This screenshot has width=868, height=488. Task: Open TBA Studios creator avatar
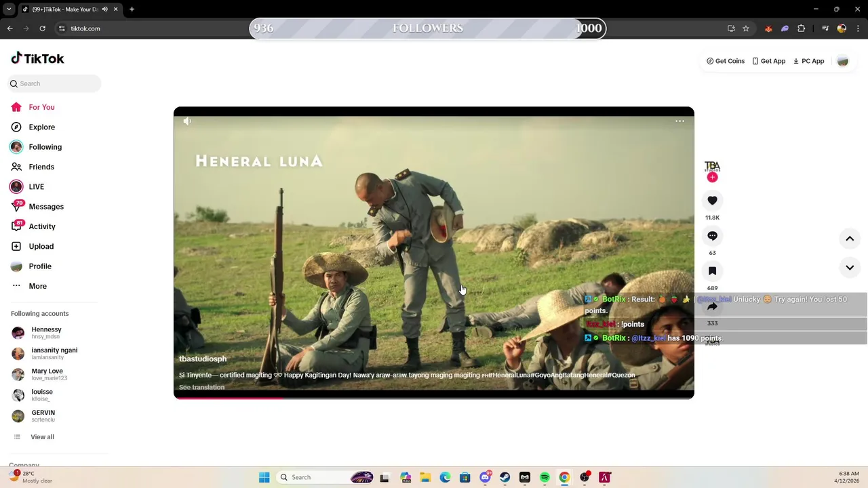pyautogui.click(x=712, y=166)
